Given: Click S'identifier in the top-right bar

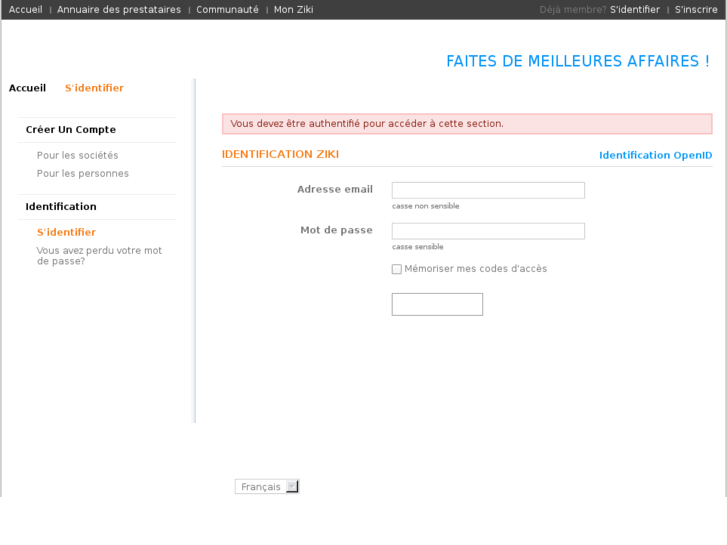Looking at the screenshot, I should [634, 9].
